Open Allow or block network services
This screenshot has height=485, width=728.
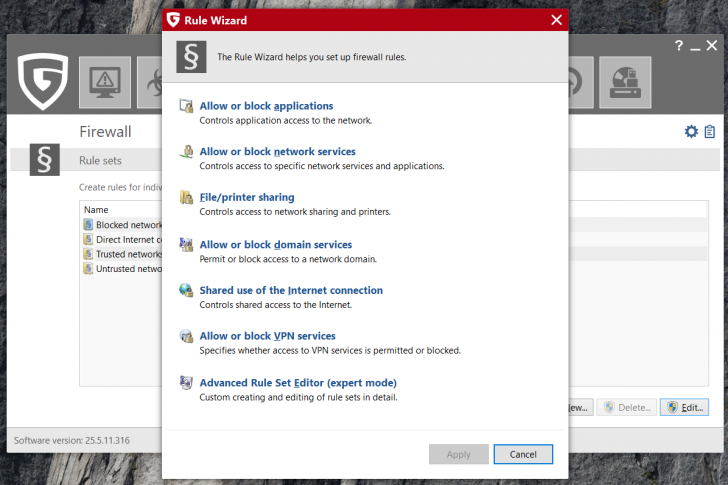tap(277, 151)
